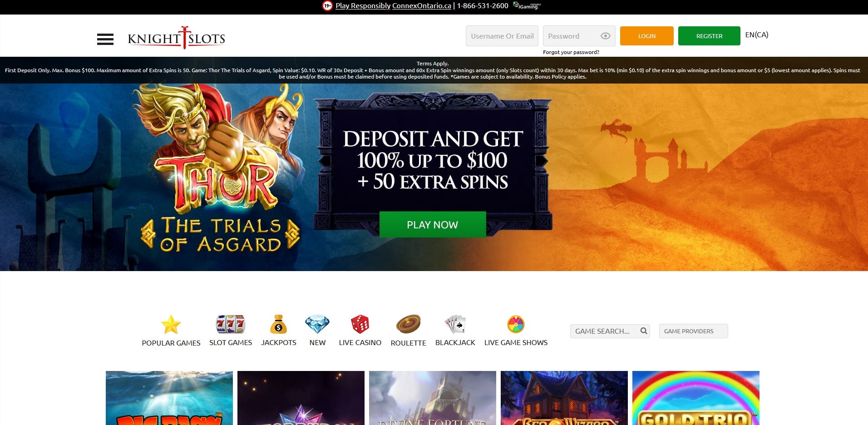Toggle password visibility with the eye icon
Screen dimensions: 868x425
(x=606, y=35)
